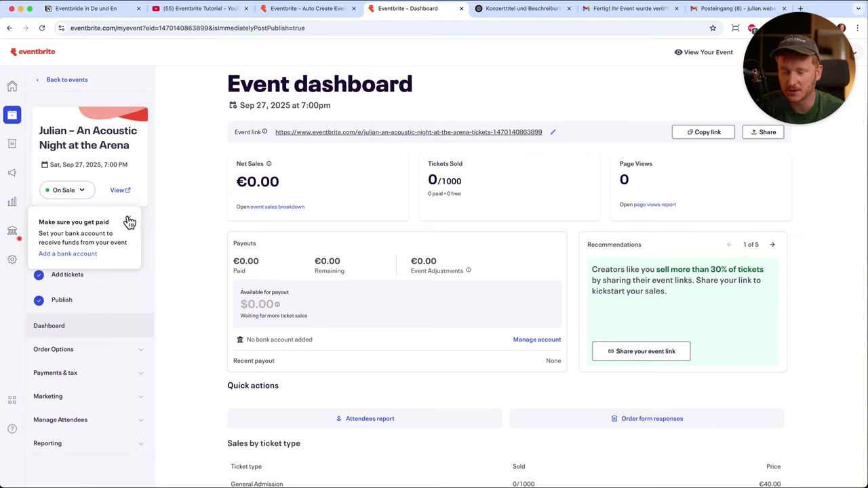
Task: Go Back to events
Action: tap(62, 80)
